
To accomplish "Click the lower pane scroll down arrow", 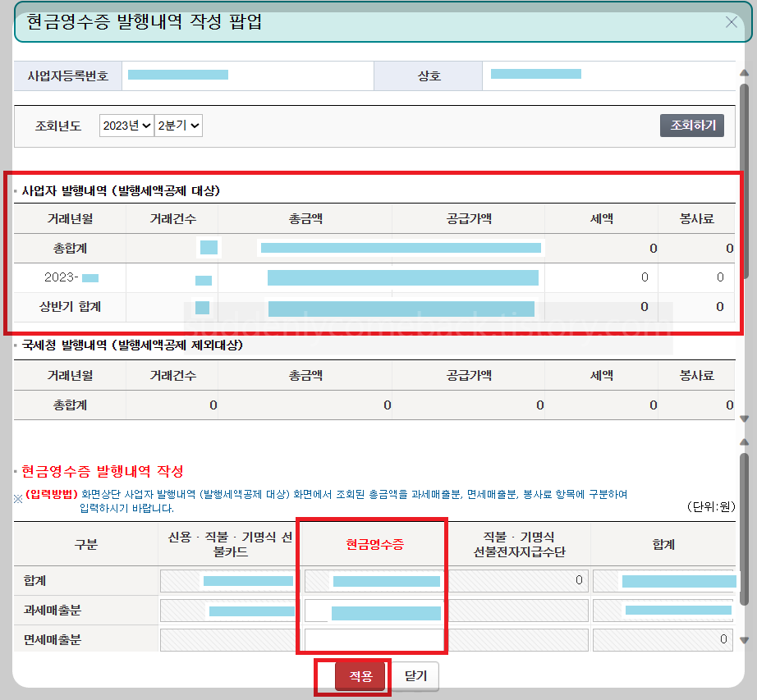I will tap(744, 640).
